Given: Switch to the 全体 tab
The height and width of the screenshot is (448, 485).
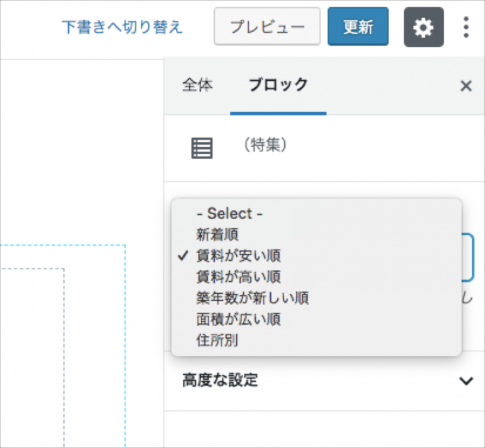Looking at the screenshot, I should (x=197, y=85).
